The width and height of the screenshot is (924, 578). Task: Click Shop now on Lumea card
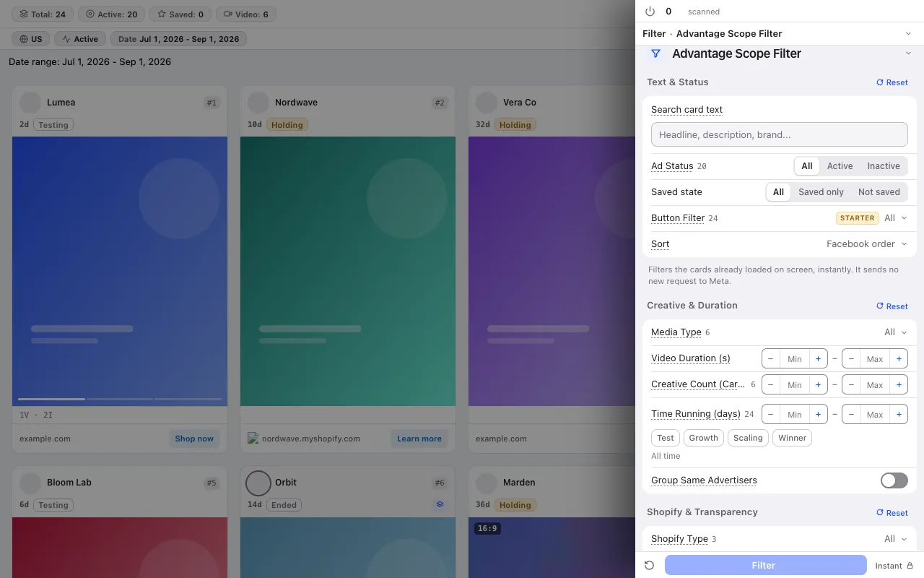pos(194,439)
